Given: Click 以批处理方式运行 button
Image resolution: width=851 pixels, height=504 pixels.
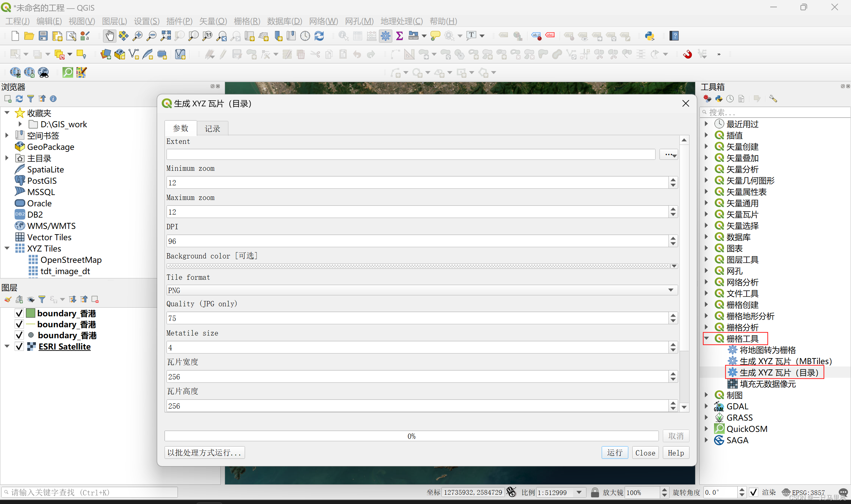Looking at the screenshot, I should (204, 453).
